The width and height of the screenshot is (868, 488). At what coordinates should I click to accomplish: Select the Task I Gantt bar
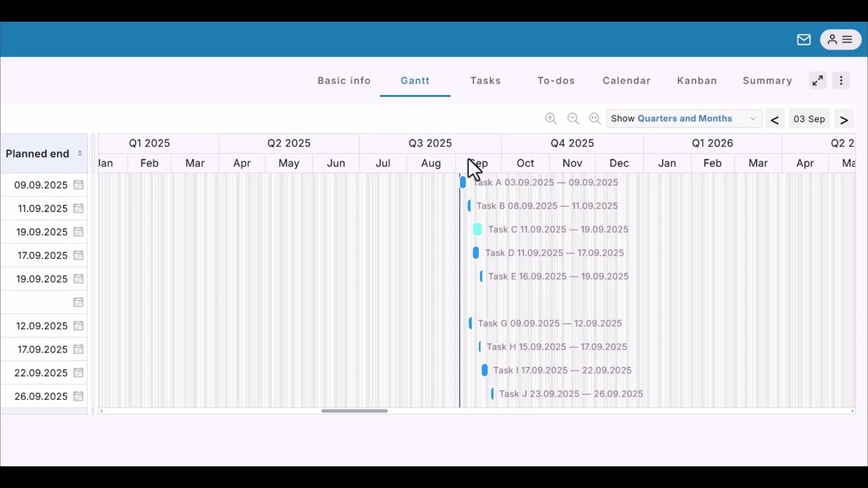[x=484, y=370]
